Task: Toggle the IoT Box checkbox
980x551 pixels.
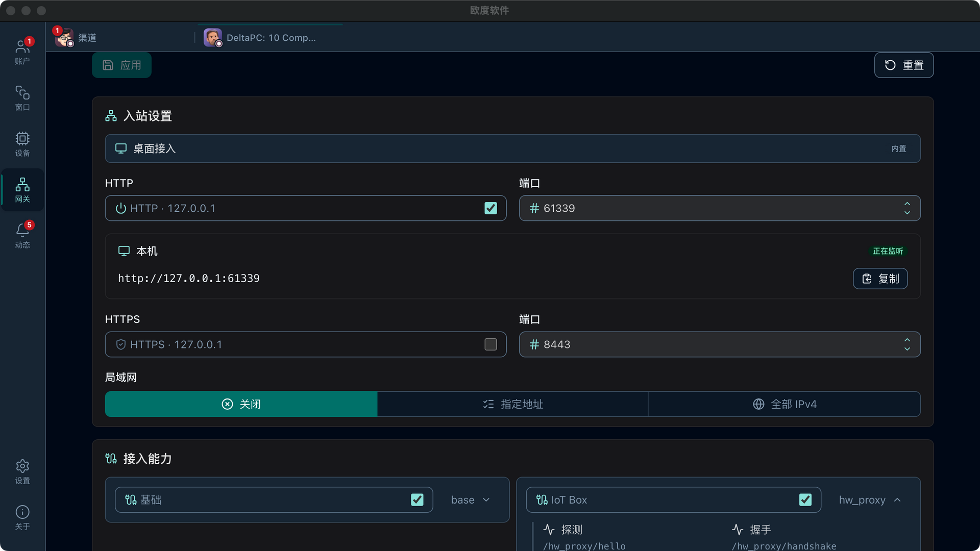Action: [805, 500]
